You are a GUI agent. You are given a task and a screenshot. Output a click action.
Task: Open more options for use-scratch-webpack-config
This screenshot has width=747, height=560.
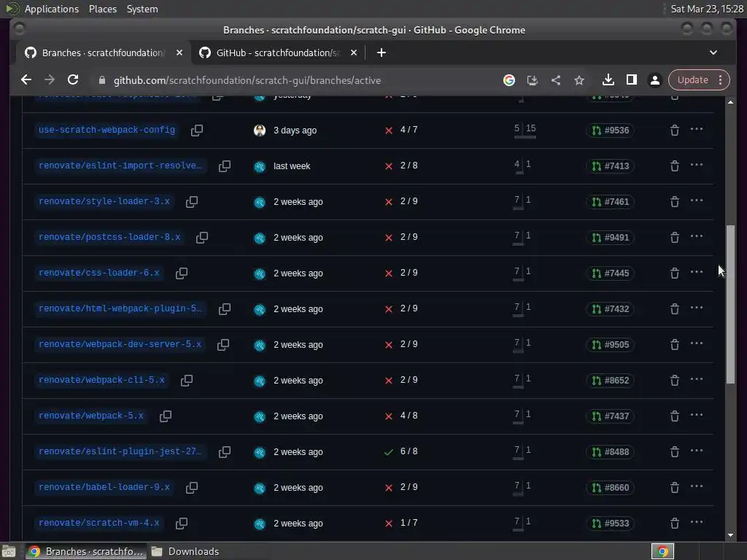697,129
